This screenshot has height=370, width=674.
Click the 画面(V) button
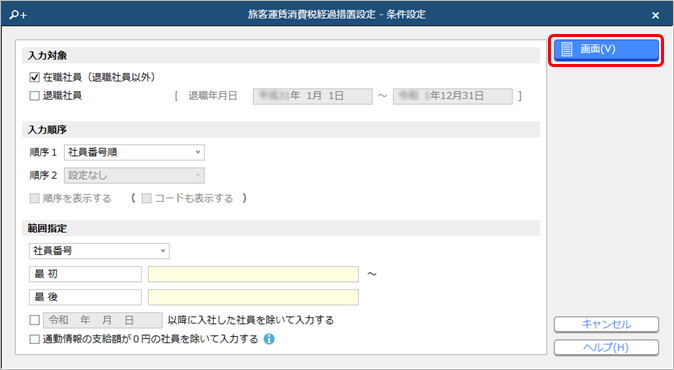[x=606, y=50]
